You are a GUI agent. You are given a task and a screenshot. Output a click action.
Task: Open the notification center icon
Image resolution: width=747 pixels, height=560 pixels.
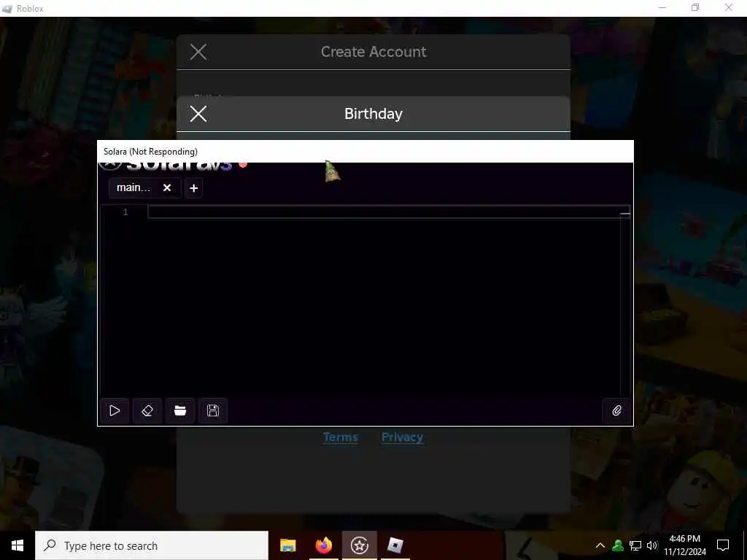point(723,545)
